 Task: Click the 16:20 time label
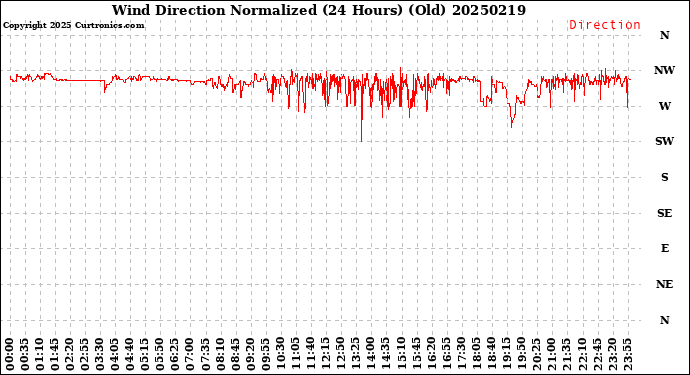click(431, 355)
